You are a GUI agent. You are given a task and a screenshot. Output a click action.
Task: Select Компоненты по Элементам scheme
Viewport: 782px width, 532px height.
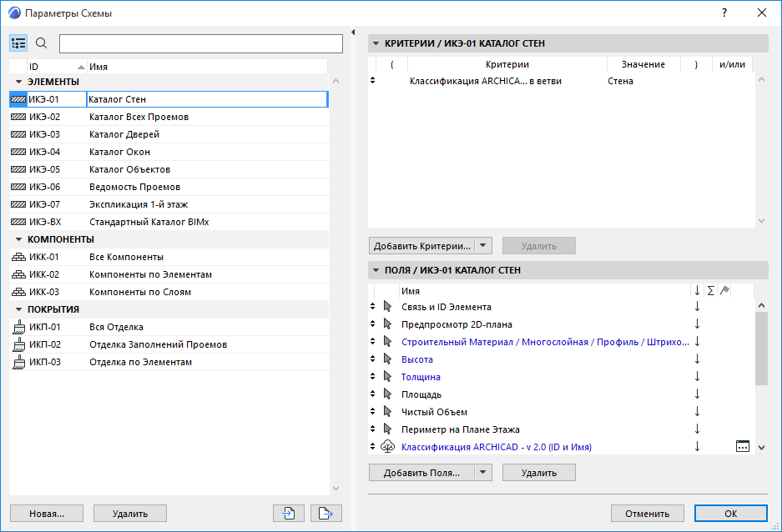tap(169, 274)
